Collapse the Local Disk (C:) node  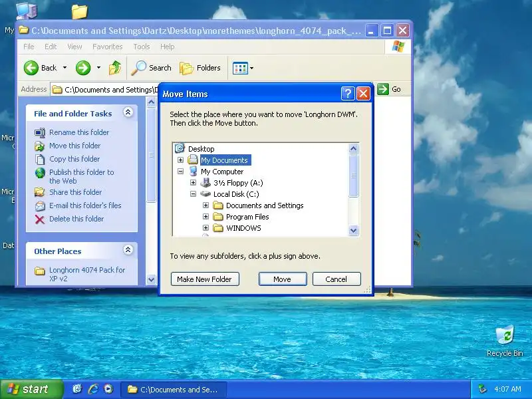193,194
